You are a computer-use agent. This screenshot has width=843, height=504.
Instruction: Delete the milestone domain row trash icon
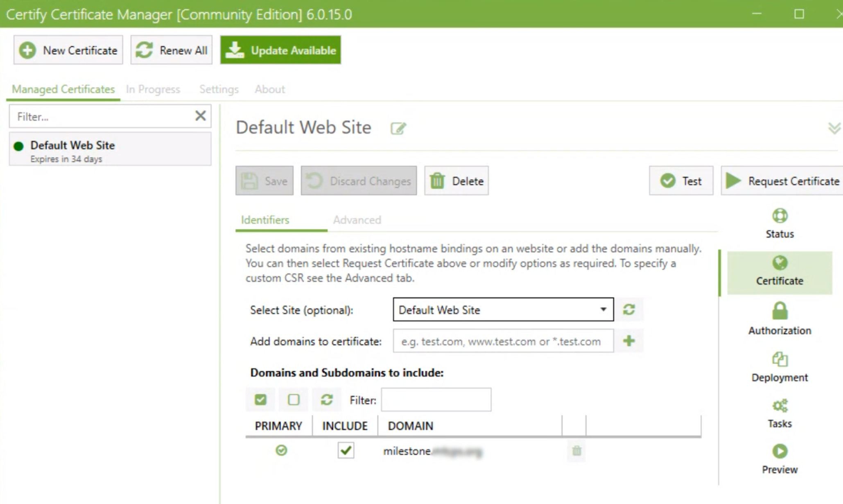click(576, 451)
